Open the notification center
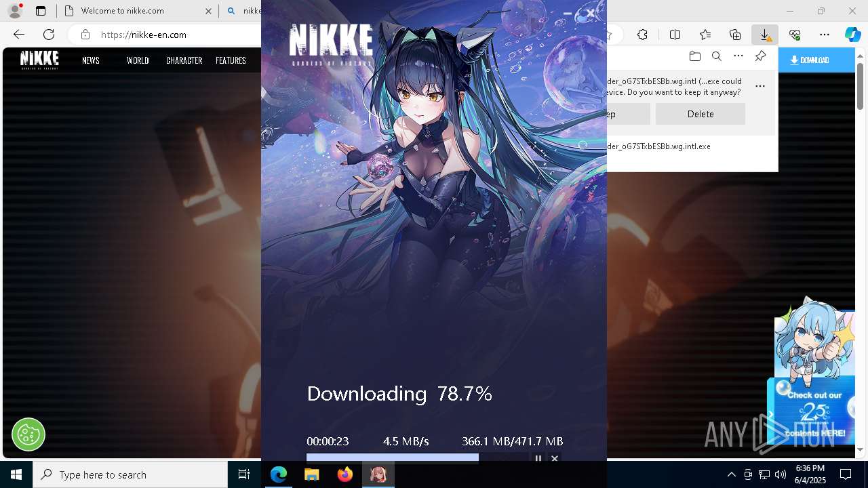868x488 pixels. pos(846,475)
